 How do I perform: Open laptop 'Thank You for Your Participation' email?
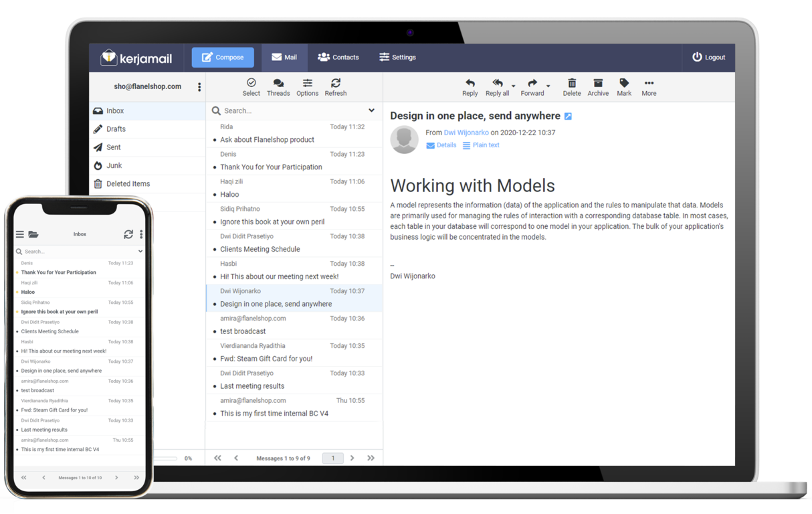click(x=294, y=161)
